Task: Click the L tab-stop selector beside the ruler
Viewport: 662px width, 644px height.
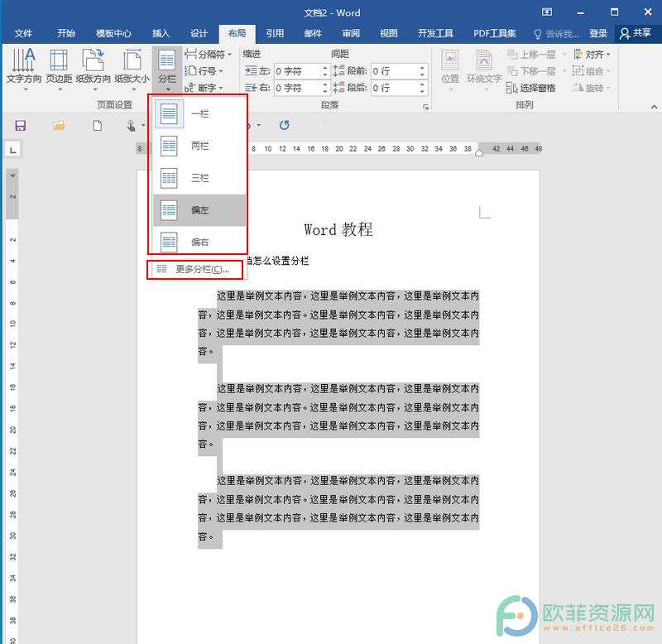Action: click(x=12, y=150)
